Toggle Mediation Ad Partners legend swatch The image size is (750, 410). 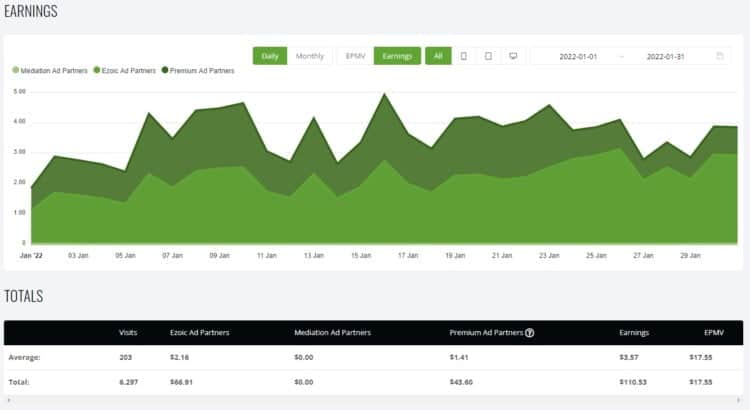click(x=15, y=70)
